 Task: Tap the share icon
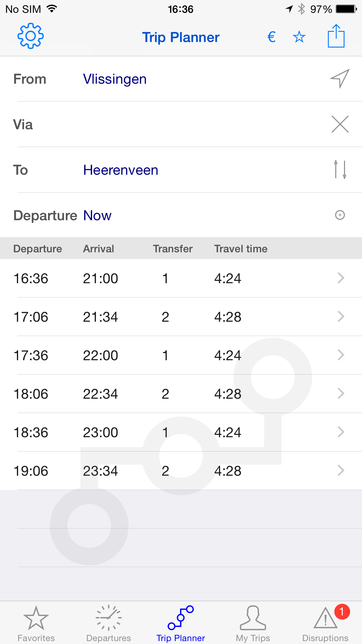click(x=336, y=36)
